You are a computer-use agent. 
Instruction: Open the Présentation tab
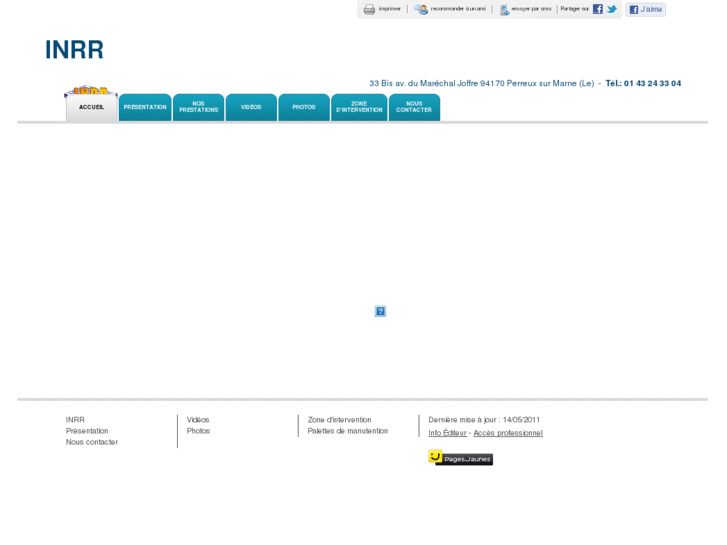click(x=145, y=107)
